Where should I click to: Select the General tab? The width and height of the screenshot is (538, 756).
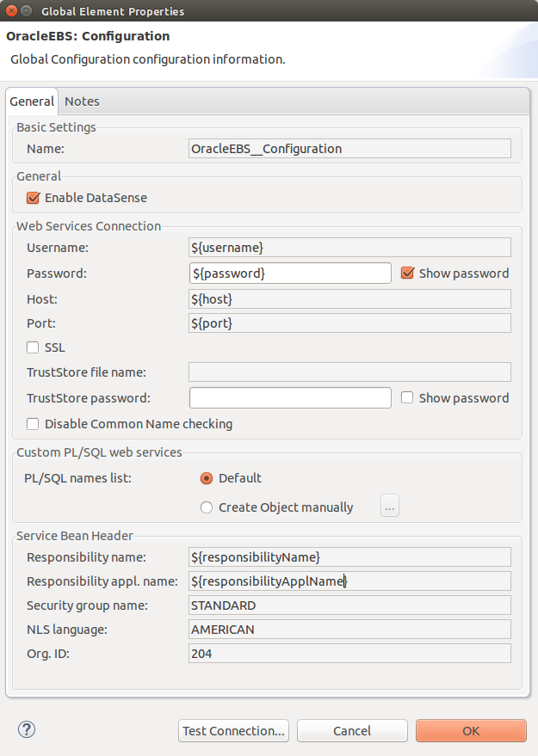click(32, 101)
